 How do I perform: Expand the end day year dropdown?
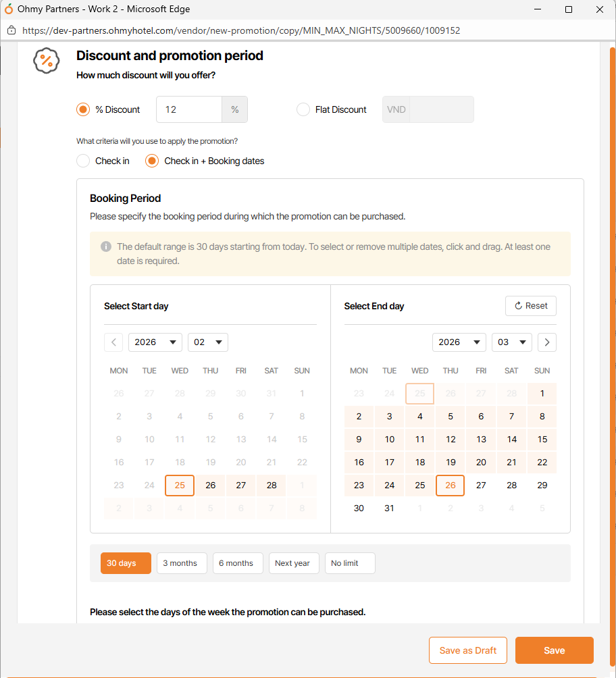[x=459, y=342]
